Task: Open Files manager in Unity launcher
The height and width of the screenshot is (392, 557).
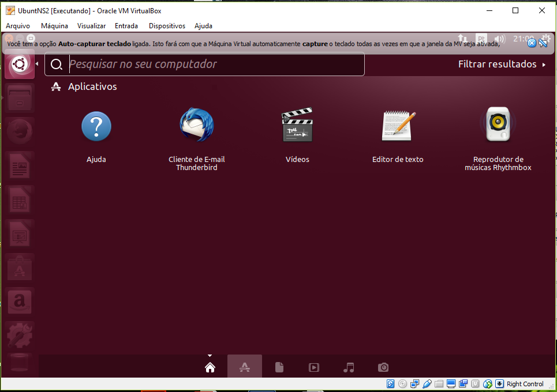Action: pos(20,98)
